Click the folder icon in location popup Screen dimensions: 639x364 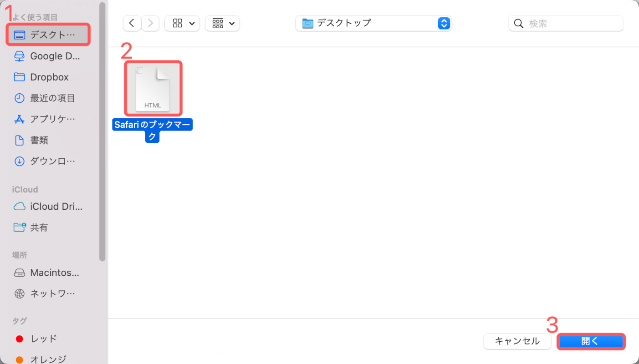(x=308, y=23)
